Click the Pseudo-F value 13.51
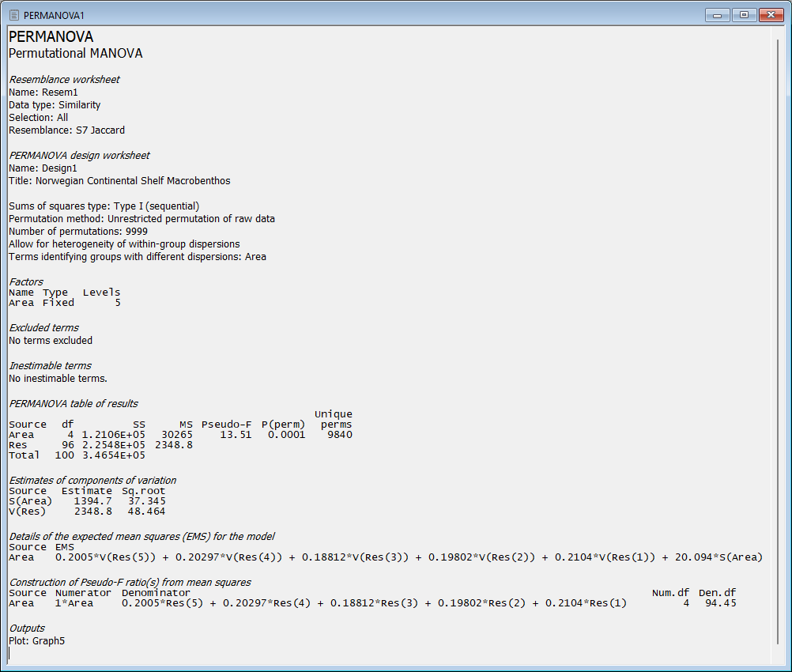The height and width of the screenshot is (672, 792). tap(235, 434)
